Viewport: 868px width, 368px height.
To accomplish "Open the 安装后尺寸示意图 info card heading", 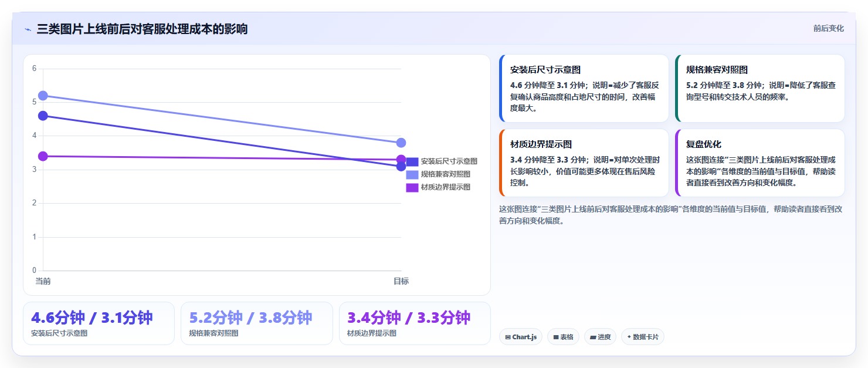I will (545, 70).
